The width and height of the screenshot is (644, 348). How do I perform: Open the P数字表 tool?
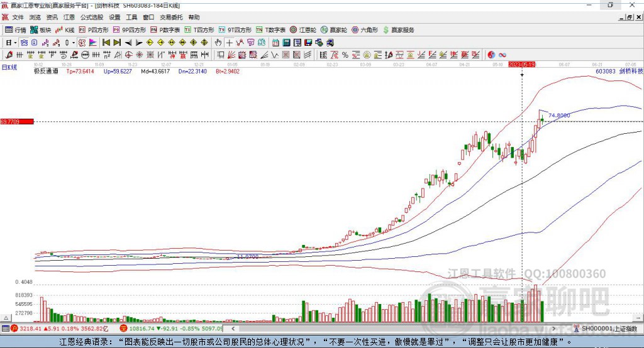coord(165,30)
